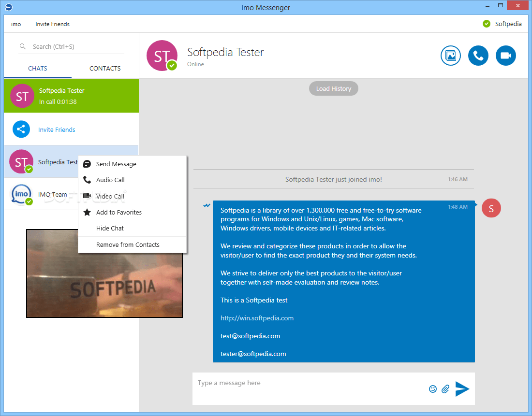Click phone icon beside Audio Call

[87, 180]
